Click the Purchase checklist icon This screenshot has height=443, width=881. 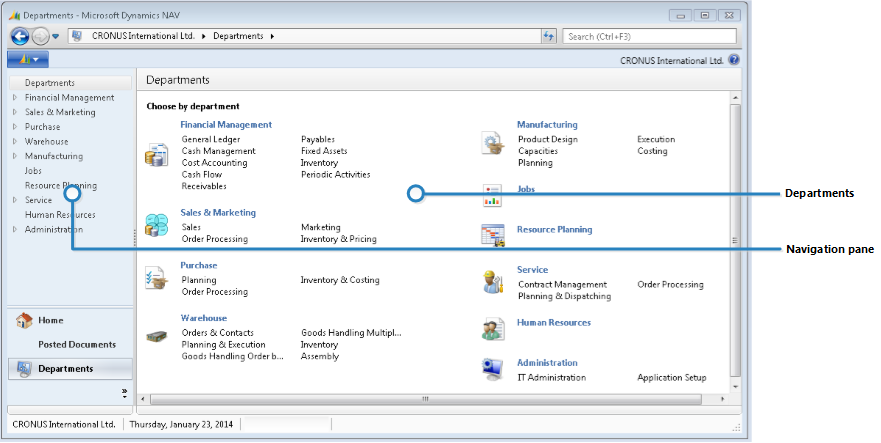point(156,278)
